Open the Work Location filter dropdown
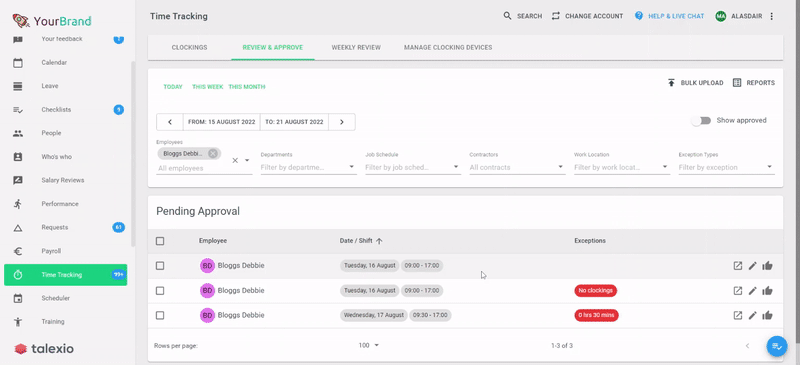Image resolution: width=800 pixels, height=365 pixels. (622, 167)
